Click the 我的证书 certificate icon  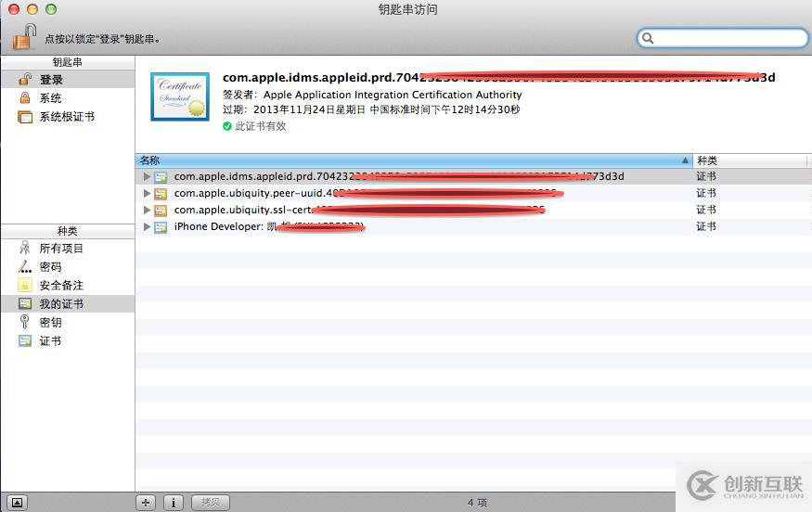point(25,303)
